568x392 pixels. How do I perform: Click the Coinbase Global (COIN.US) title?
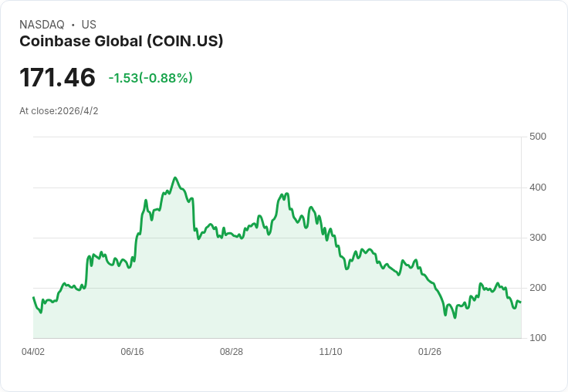[x=121, y=42]
